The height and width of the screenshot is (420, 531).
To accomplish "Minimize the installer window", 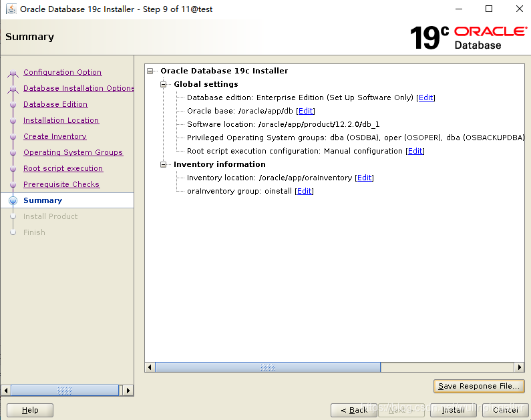I will (x=459, y=9).
